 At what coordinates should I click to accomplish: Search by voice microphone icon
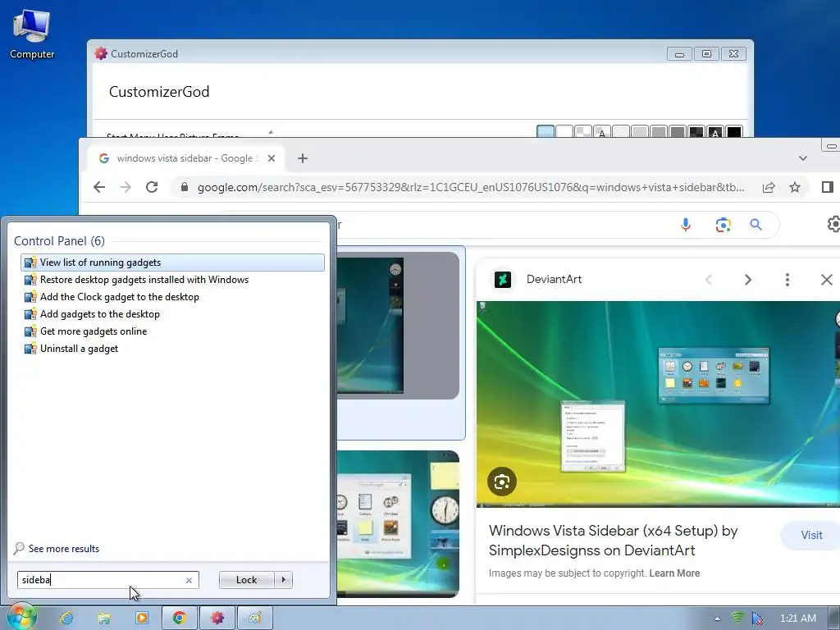(686, 225)
